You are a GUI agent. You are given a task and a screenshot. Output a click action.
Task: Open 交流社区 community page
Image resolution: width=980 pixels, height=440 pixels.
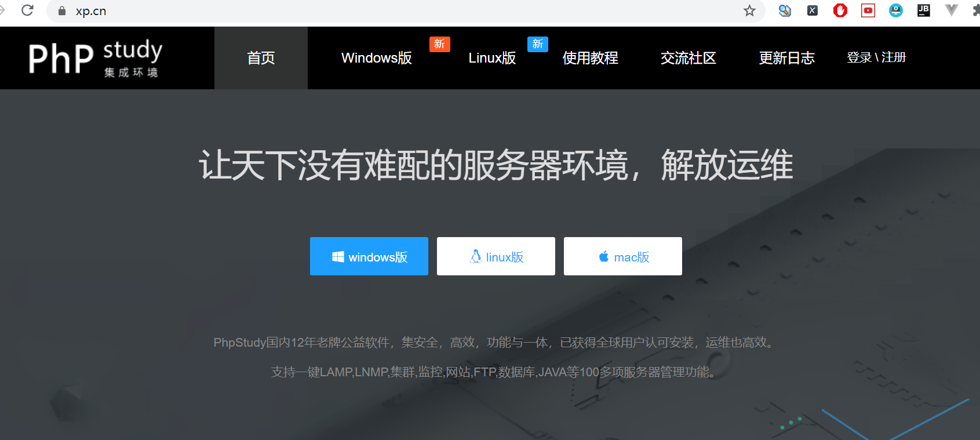[x=688, y=58]
